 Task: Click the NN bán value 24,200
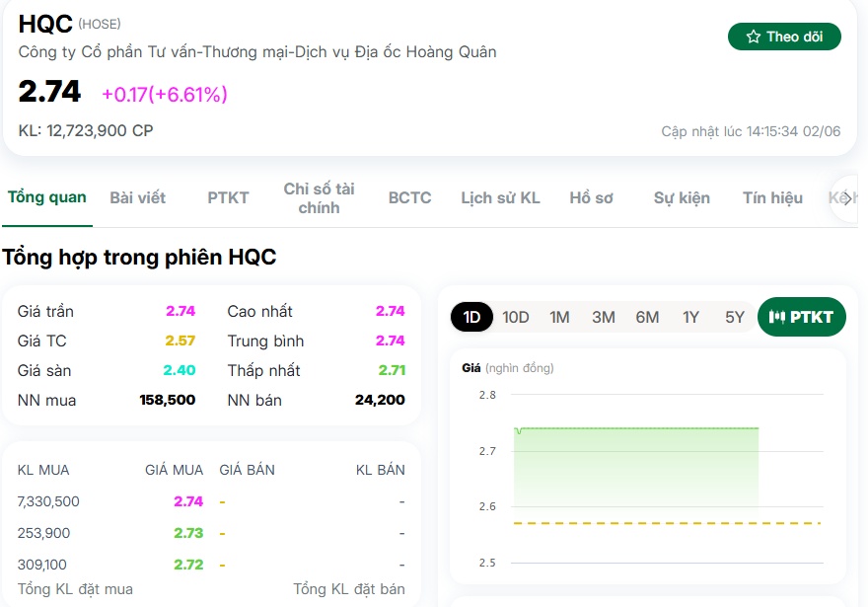(x=380, y=400)
